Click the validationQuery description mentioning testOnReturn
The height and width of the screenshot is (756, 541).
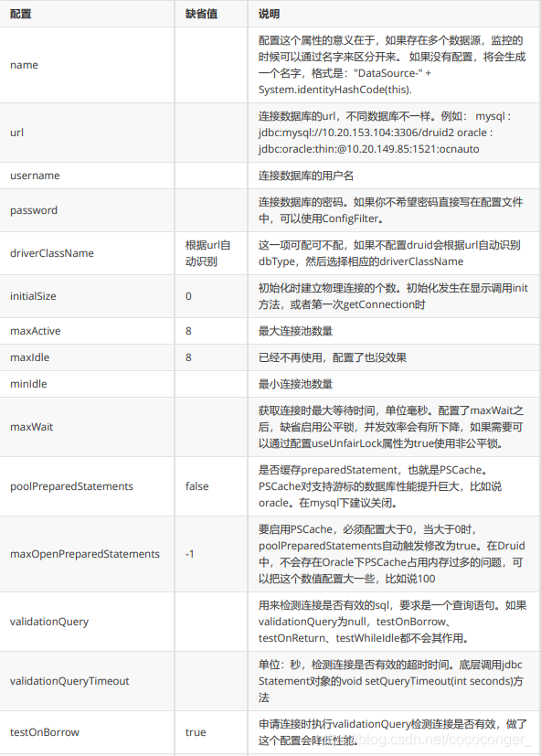(x=392, y=622)
